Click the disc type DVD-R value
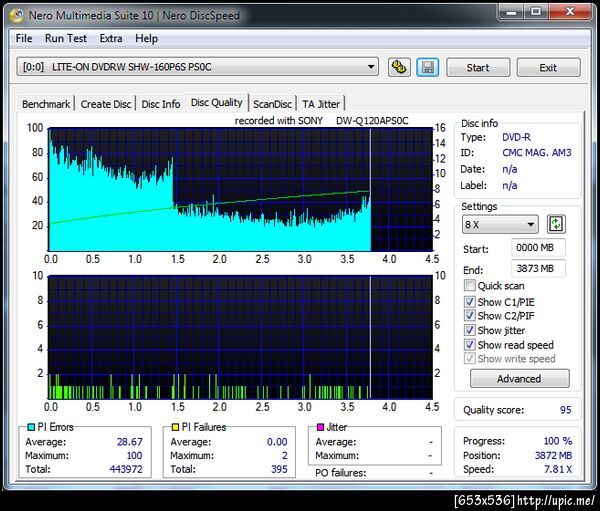This screenshot has width=600, height=511. [x=516, y=137]
